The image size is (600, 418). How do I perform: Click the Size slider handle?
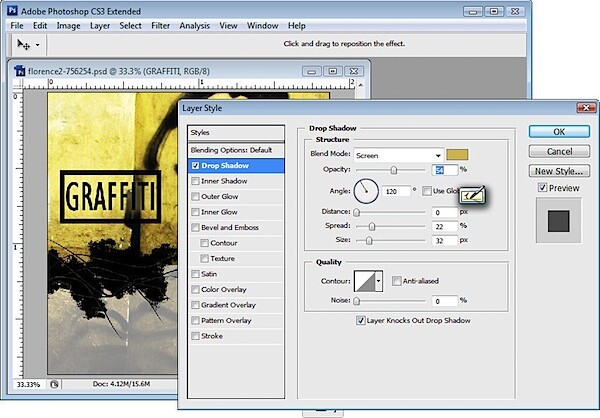(369, 241)
